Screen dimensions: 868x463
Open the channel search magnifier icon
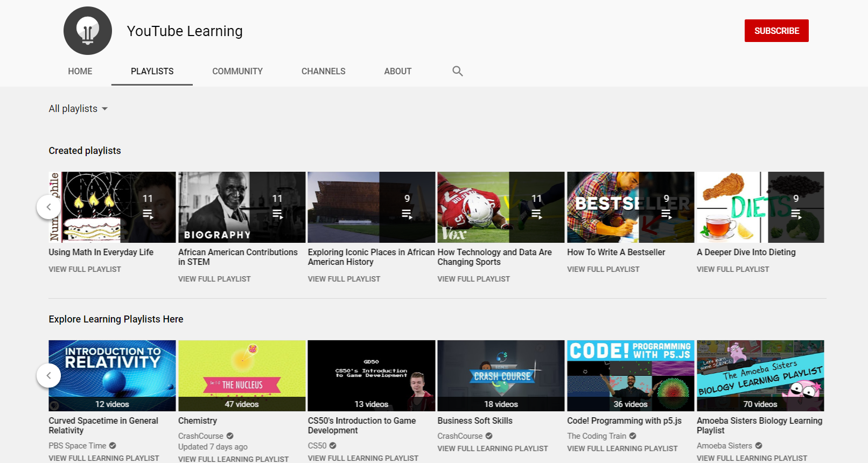click(458, 71)
